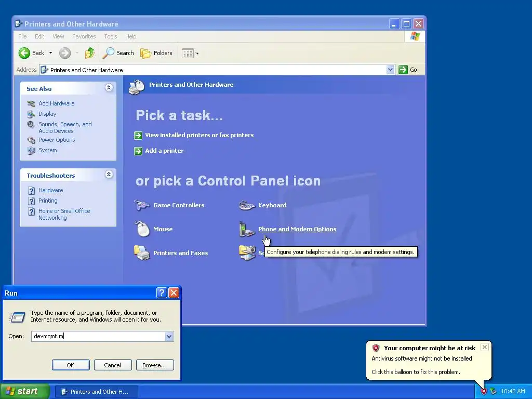The image size is (532, 399).
Task: Collapse the Troubleshooters panel
Action: click(109, 175)
